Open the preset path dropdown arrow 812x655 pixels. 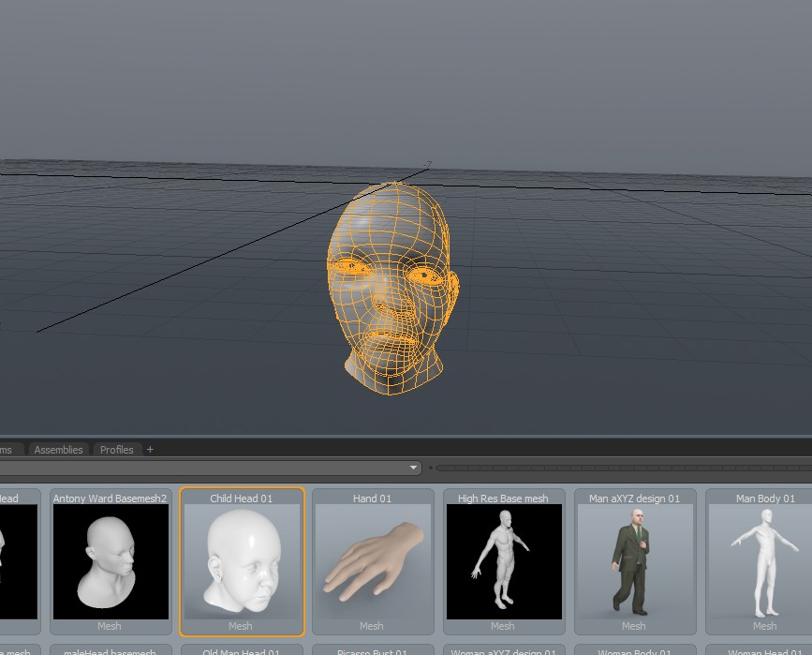tap(413, 468)
